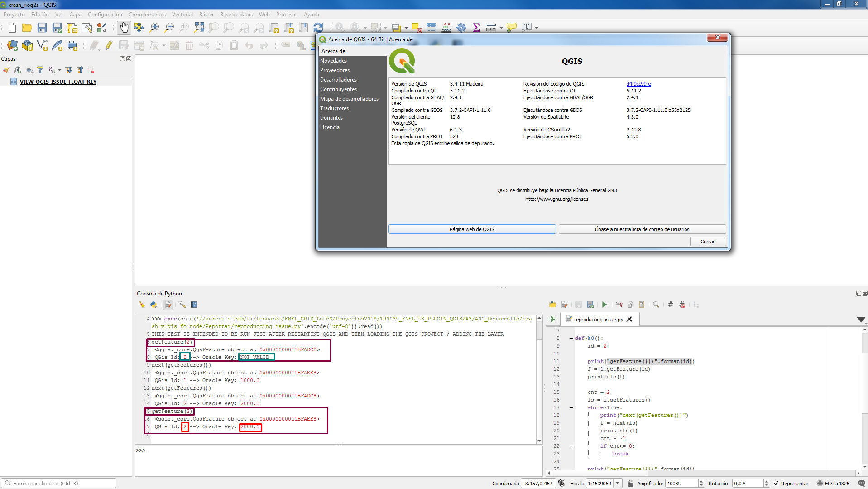Increase the Rotación stepper value
Image resolution: width=868 pixels, height=489 pixels.
coord(767,482)
